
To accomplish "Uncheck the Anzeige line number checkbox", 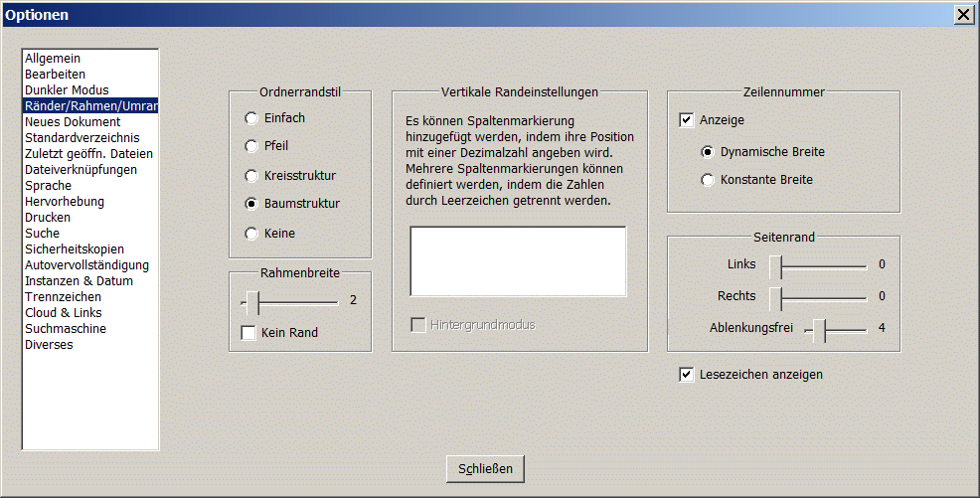I will (x=686, y=120).
